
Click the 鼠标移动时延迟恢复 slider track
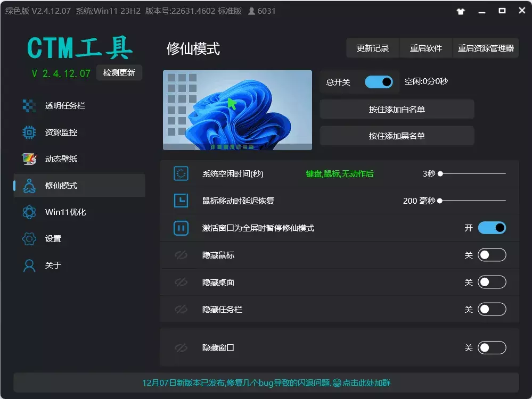(473, 201)
